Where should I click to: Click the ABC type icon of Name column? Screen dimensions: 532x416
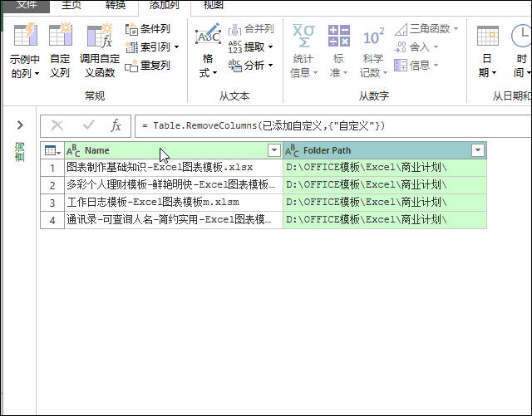pos(73,150)
